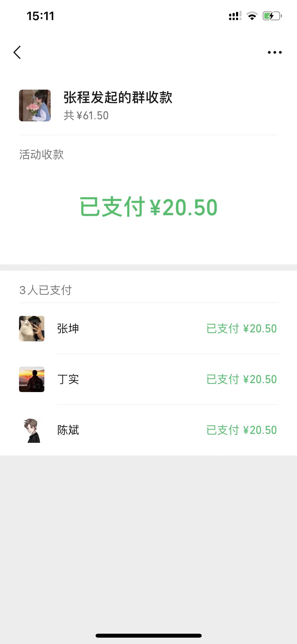297x644 pixels.
Task: Tap the battery charging icon
Action: point(272,16)
